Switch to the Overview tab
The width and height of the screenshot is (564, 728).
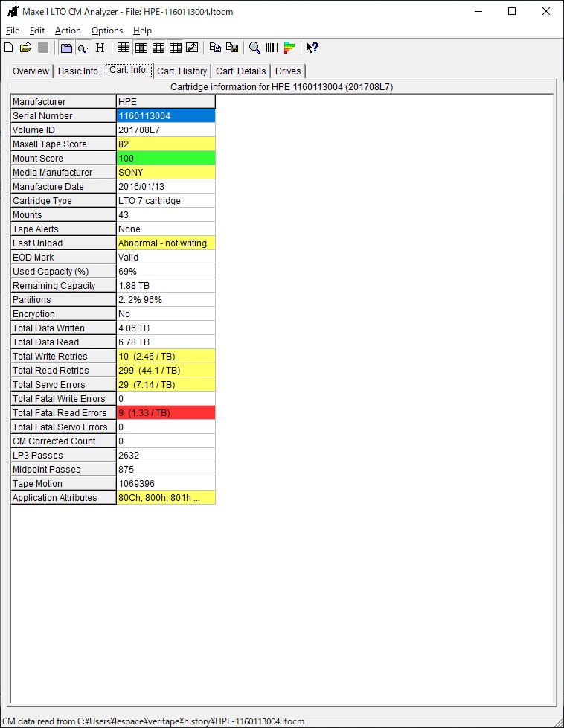click(x=31, y=71)
